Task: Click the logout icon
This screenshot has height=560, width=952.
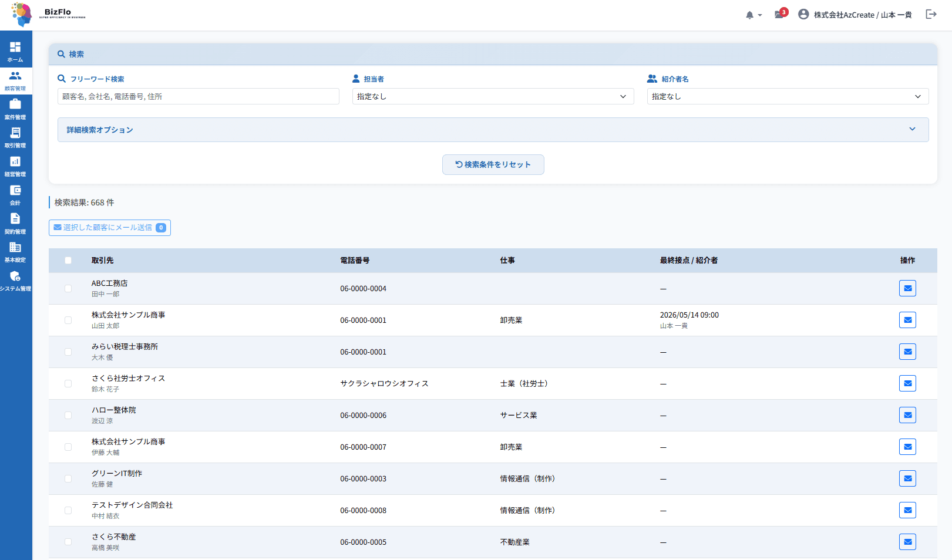Action: [931, 15]
